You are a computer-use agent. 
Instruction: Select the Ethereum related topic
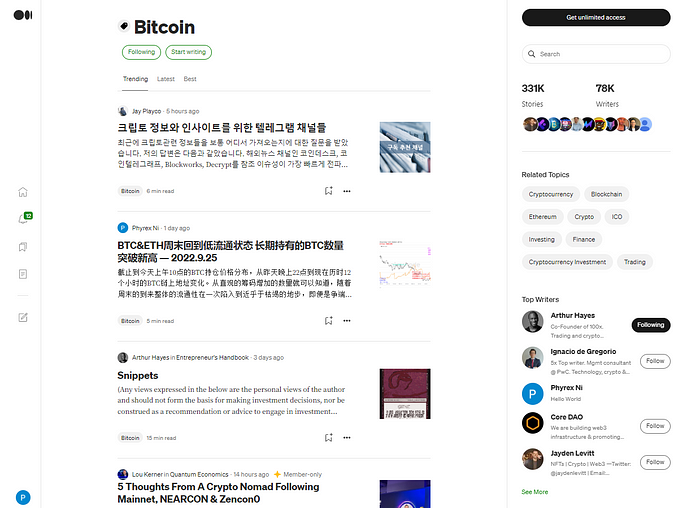coord(543,217)
